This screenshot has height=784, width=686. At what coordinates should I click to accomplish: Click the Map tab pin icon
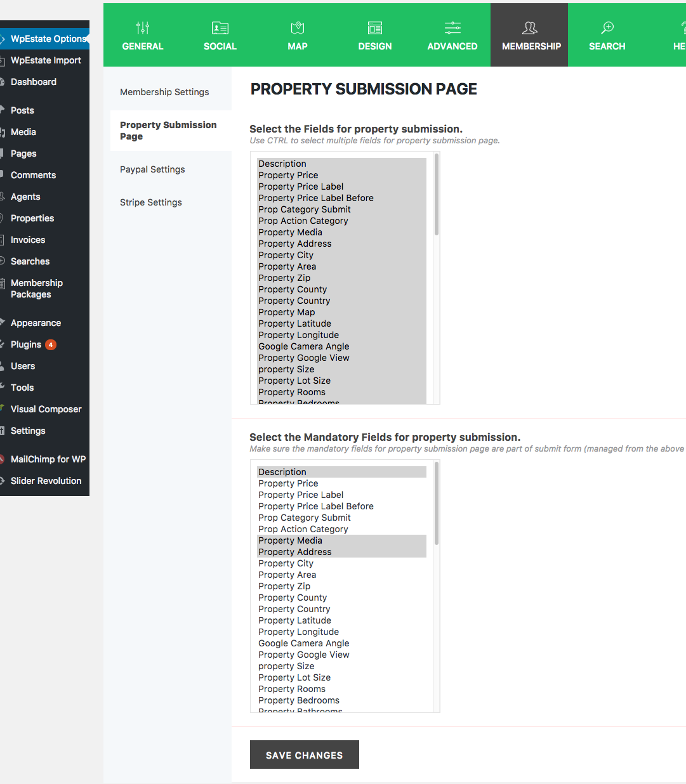[297, 28]
